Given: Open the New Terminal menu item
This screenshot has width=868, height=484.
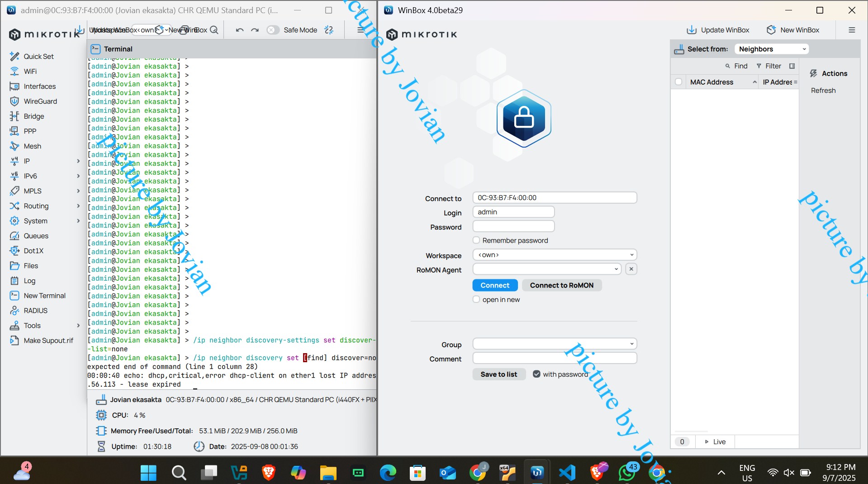Looking at the screenshot, I should [44, 296].
